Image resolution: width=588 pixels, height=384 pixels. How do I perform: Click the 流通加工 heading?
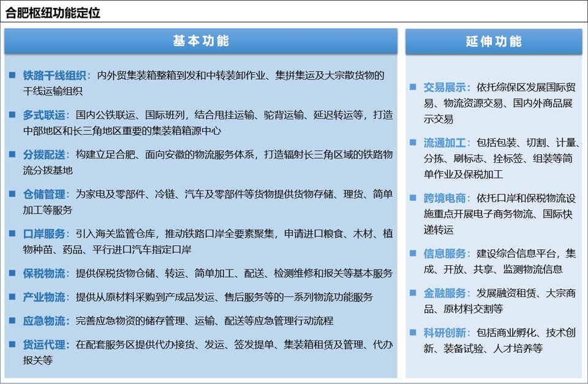[x=445, y=143]
